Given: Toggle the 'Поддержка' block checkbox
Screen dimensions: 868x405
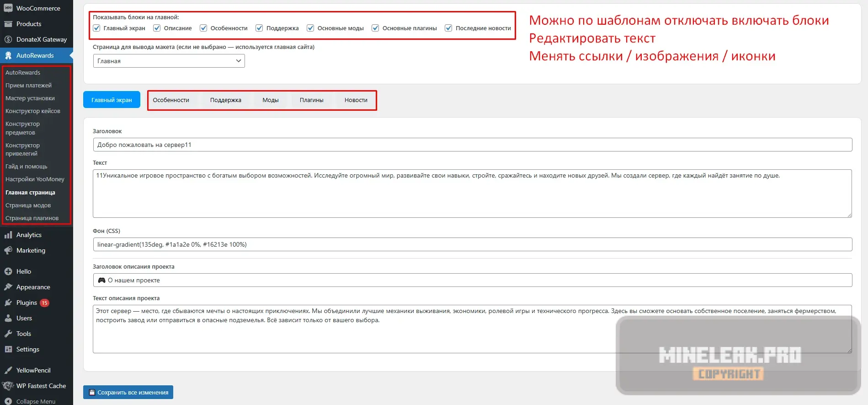Looking at the screenshot, I should pos(259,28).
